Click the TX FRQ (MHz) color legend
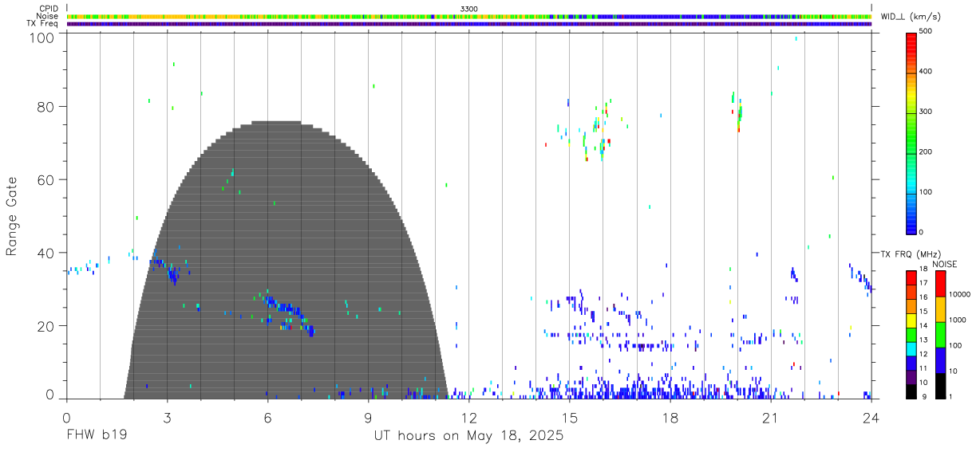980x452 pixels. pos(911,333)
